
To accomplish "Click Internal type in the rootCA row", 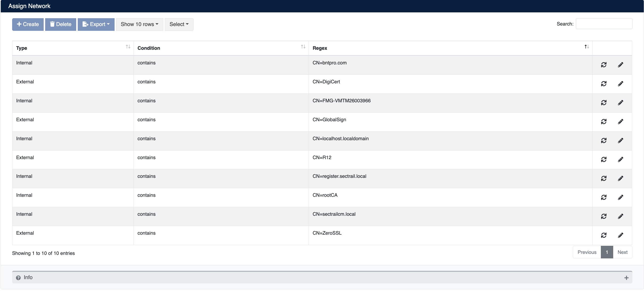I will pyautogui.click(x=24, y=195).
